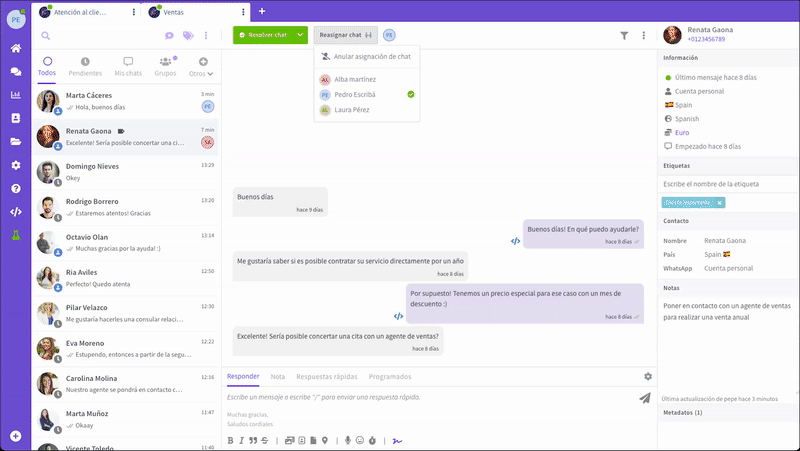Screen dimensions: 800x451
Task: Expand the Resolver chat dropdown arrow
Action: (300, 36)
